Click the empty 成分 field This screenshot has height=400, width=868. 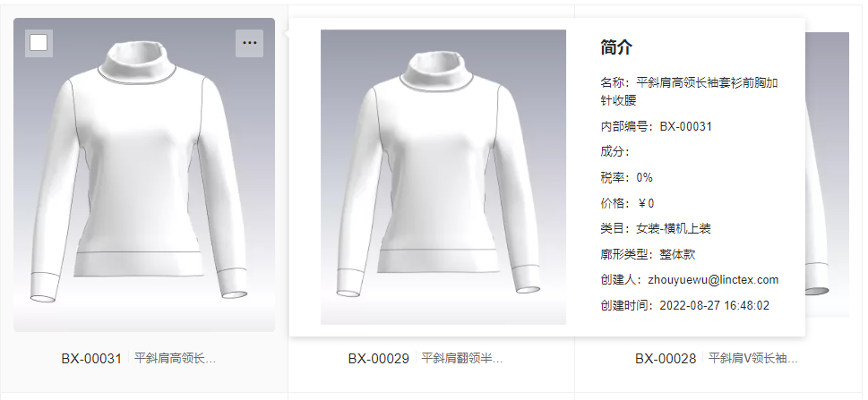[615, 152]
